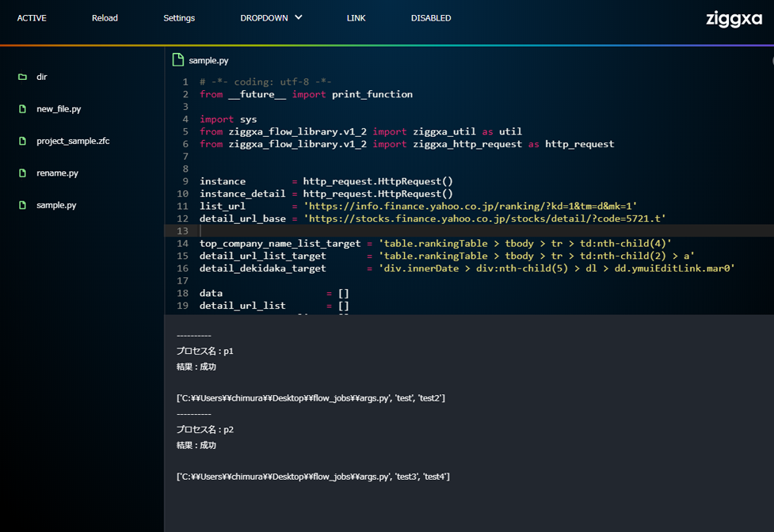Select sample.py in the sidebar
This screenshot has height=532, width=774.
pyautogui.click(x=56, y=205)
